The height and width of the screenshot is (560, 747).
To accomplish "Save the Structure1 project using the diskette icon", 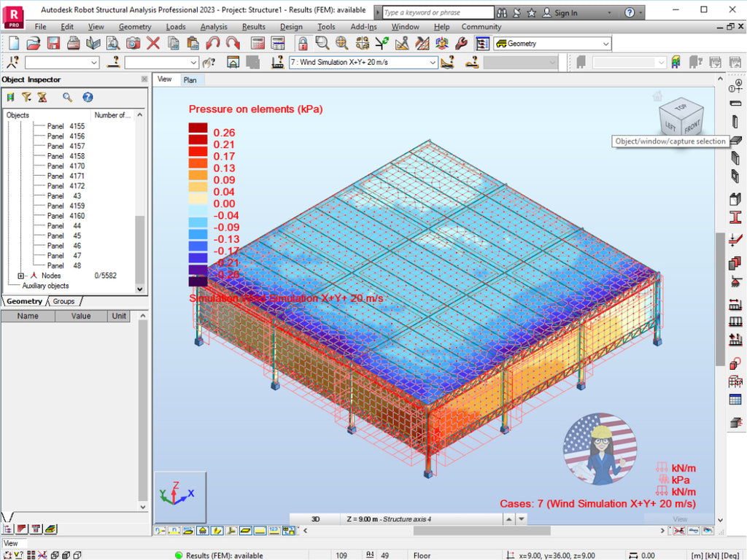I will click(x=53, y=43).
